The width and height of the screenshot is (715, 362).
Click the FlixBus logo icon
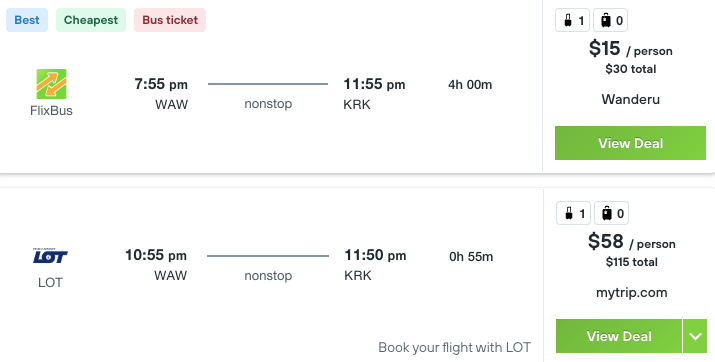(52, 84)
